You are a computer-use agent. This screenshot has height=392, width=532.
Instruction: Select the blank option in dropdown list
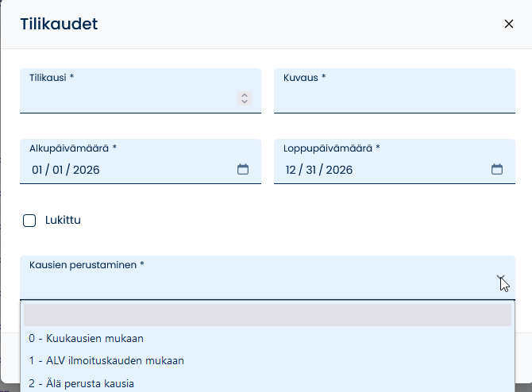coord(268,315)
